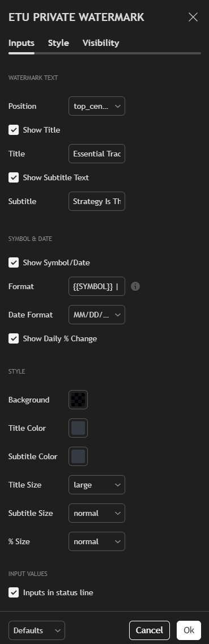209x644 pixels.
Task: Pick a new Title Color swatch
Action: pos(78,428)
